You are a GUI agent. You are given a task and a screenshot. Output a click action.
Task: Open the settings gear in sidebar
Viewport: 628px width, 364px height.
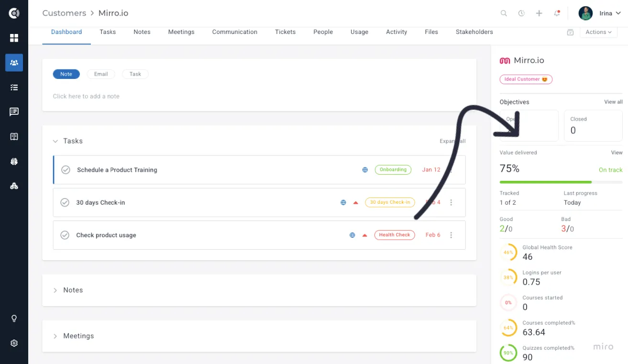point(14,343)
